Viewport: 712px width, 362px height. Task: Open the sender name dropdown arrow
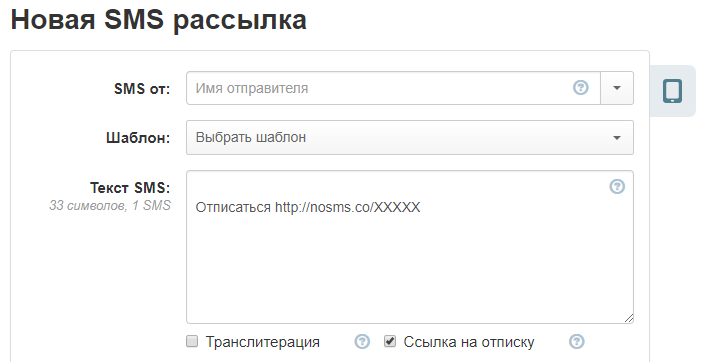[x=617, y=88]
